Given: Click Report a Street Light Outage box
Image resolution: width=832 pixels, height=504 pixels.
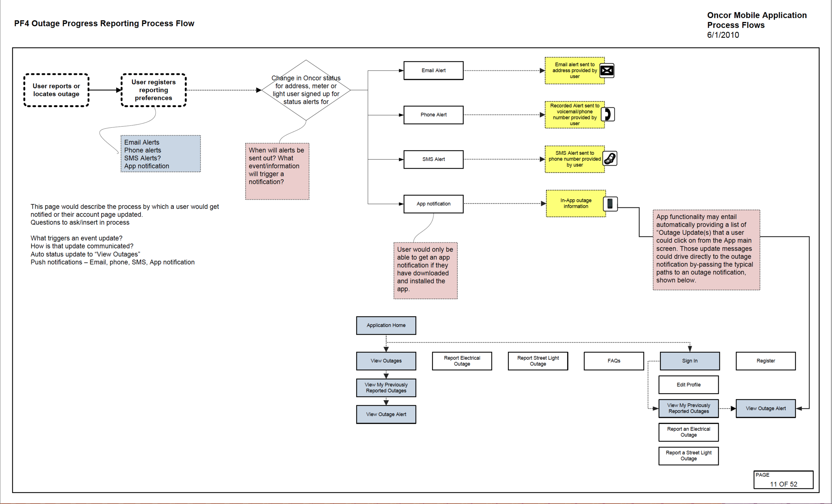Looking at the screenshot, I should [689, 456].
